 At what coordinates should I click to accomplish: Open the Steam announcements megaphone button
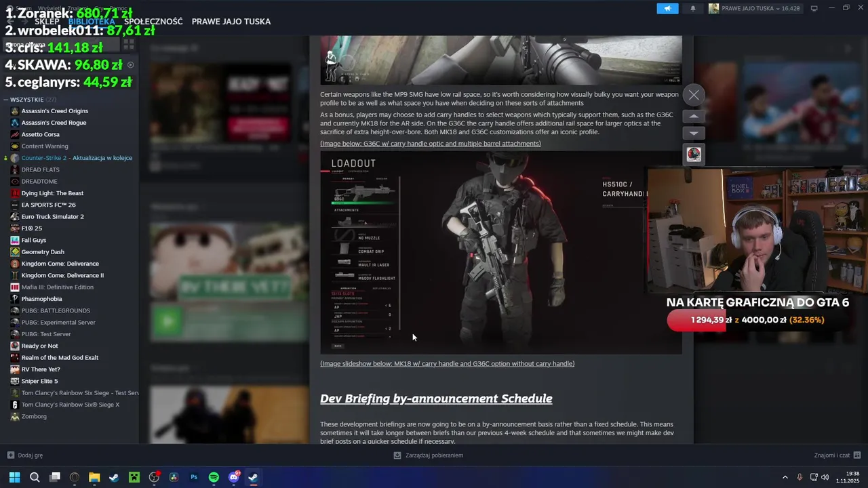[667, 8]
